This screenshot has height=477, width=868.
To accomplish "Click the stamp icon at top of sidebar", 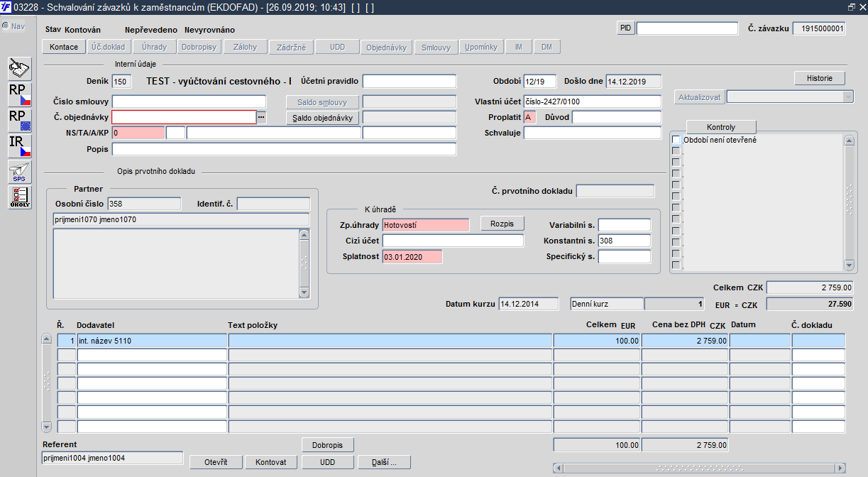I will pos(19,70).
